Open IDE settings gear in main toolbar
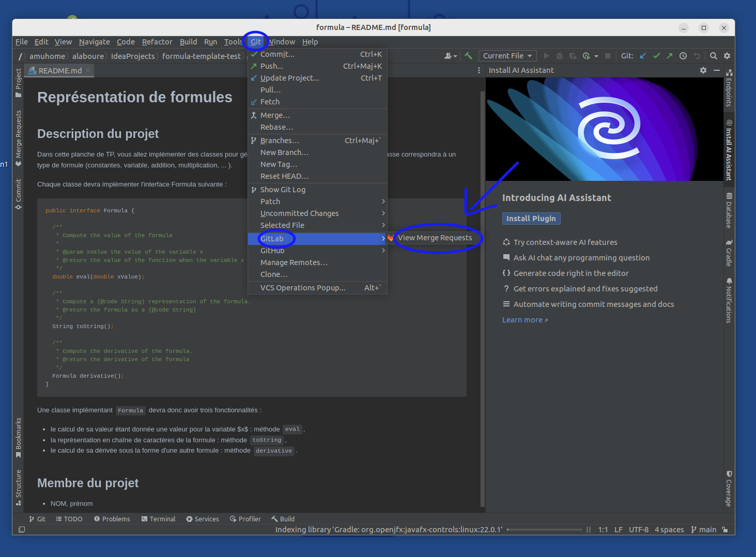Viewport: 756px width, 557px height. pyautogui.click(x=727, y=56)
